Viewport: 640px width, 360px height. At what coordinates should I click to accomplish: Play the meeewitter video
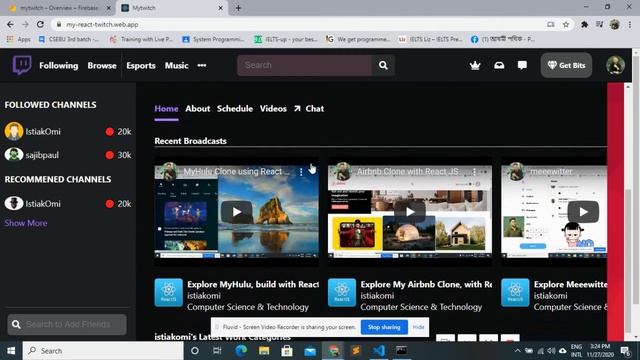(584, 212)
